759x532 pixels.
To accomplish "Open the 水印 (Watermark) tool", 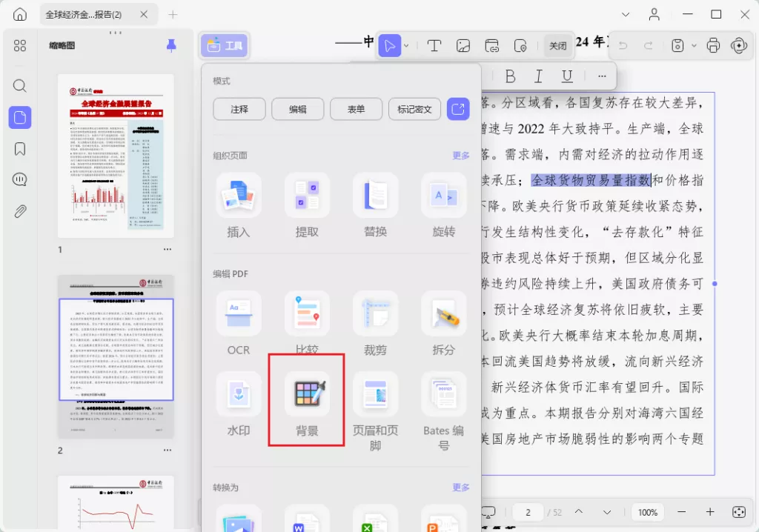I will [238, 401].
